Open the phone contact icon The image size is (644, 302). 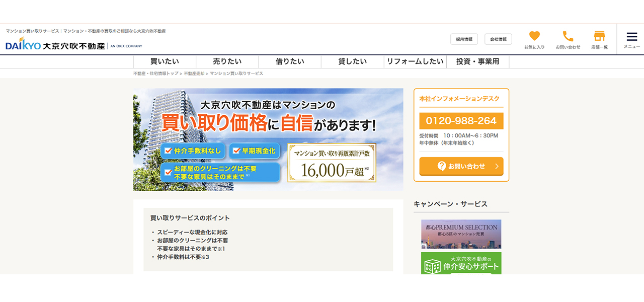568,36
